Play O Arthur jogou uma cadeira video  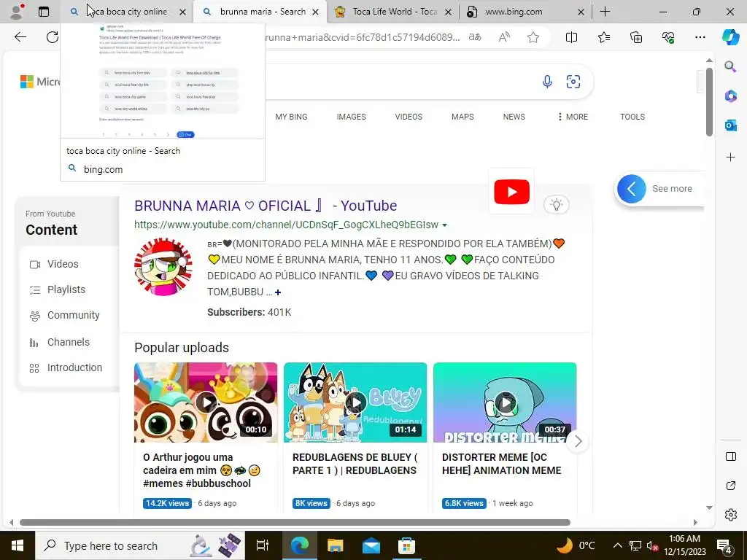coord(206,402)
